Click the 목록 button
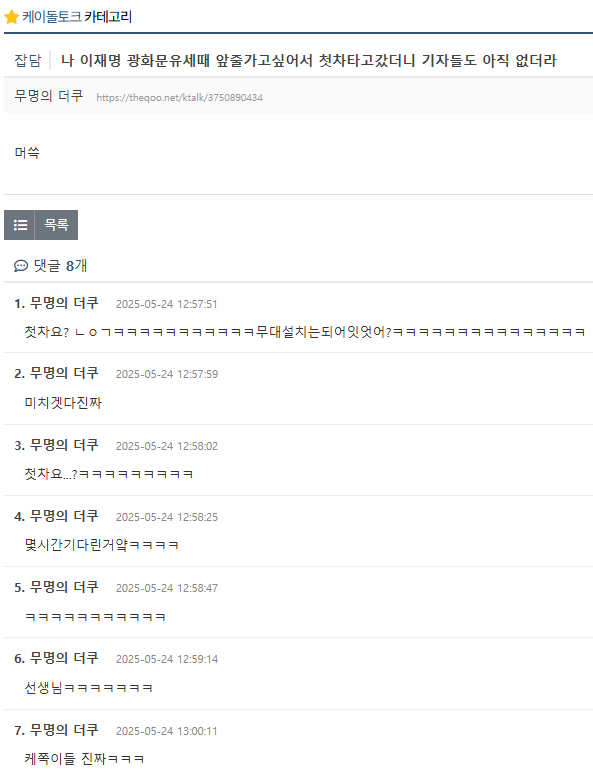Viewport: 593px width, 772px height. click(56, 225)
